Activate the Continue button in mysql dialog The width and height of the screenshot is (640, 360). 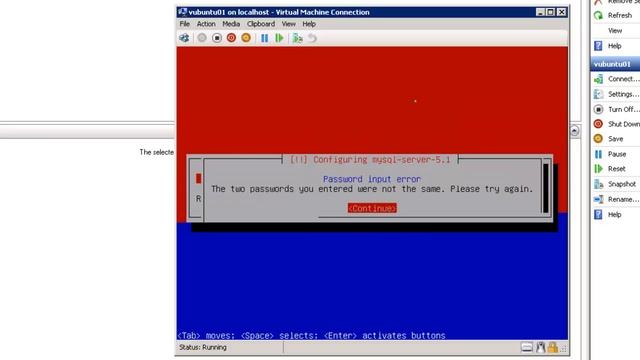click(372, 208)
